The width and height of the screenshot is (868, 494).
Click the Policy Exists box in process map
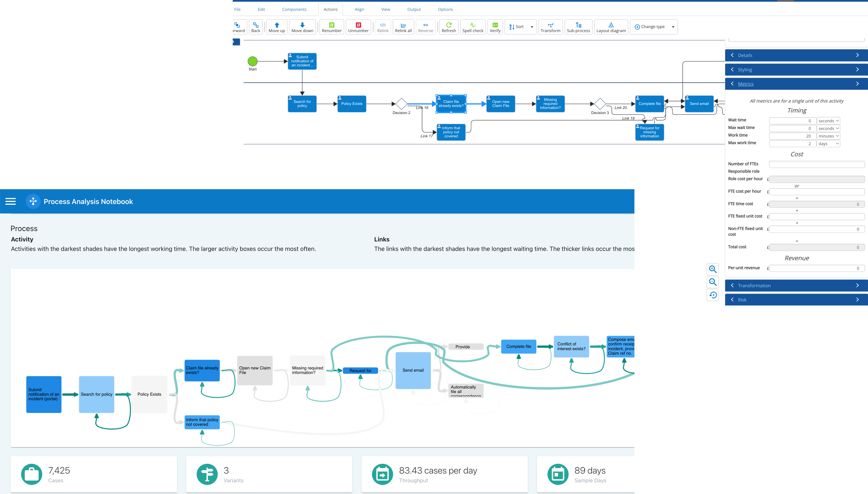coord(149,394)
